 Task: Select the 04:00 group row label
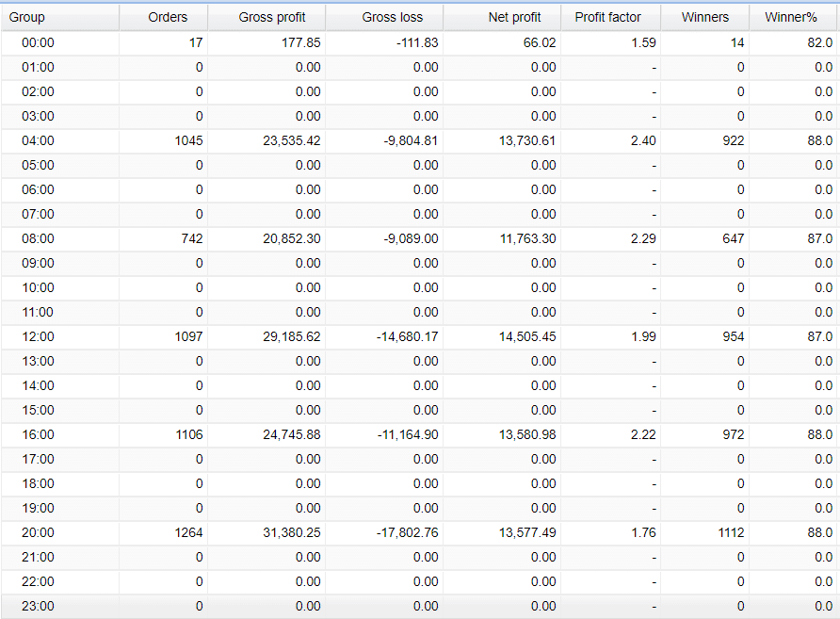[x=31, y=140]
